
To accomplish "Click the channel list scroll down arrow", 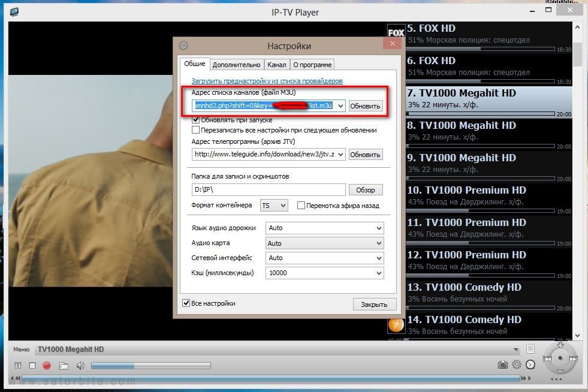I will point(577,335).
